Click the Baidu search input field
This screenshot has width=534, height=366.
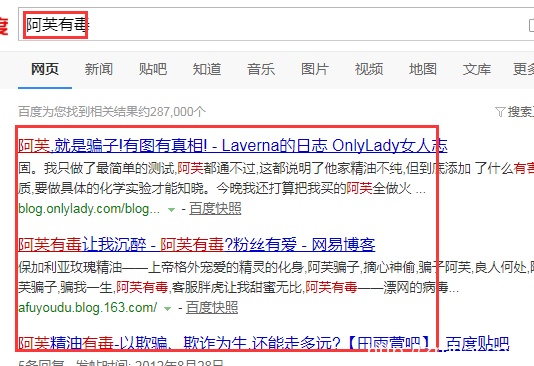(276, 25)
